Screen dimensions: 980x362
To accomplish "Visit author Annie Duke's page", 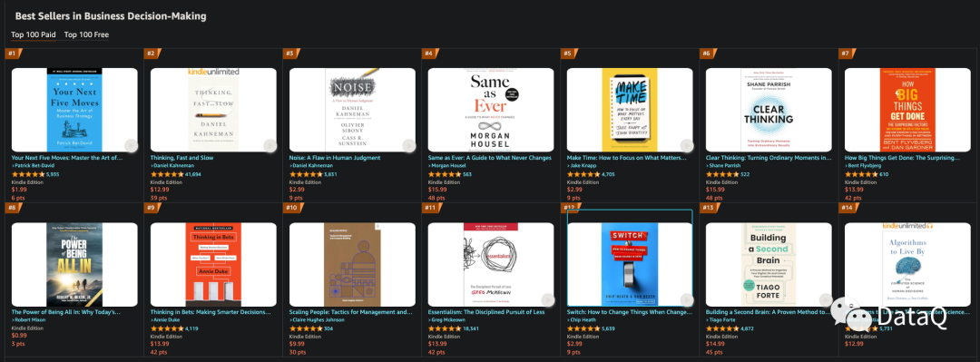I will pos(168,319).
